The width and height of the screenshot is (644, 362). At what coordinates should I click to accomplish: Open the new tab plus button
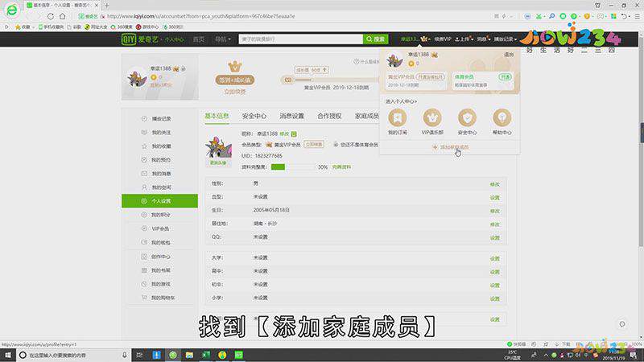pos(107,6)
